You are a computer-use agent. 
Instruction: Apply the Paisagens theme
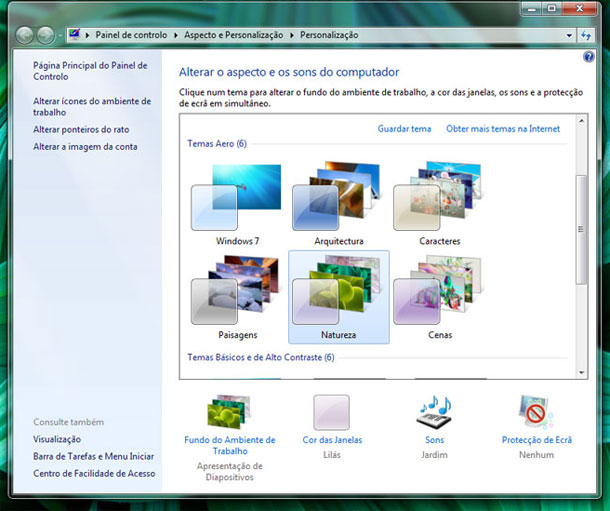[x=237, y=290]
